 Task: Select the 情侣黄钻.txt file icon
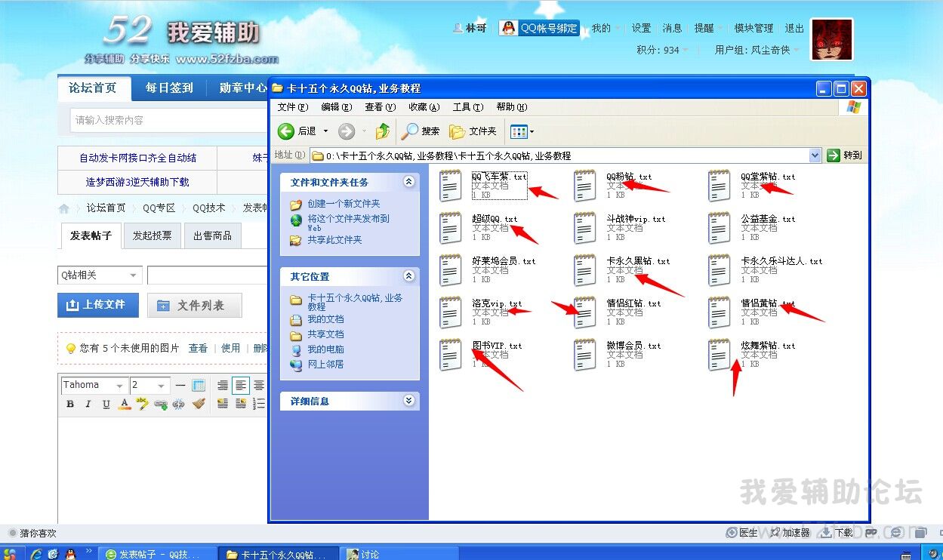click(720, 312)
